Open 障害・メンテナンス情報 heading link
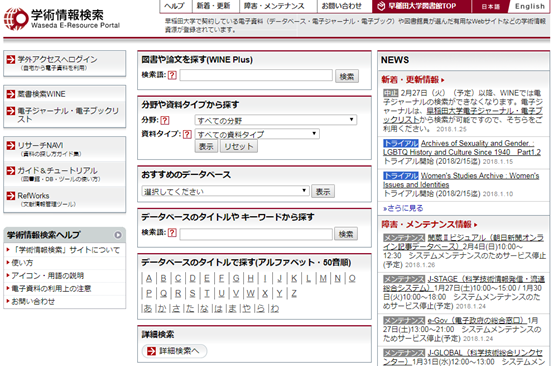The height and width of the screenshot is (366, 553). (x=429, y=225)
